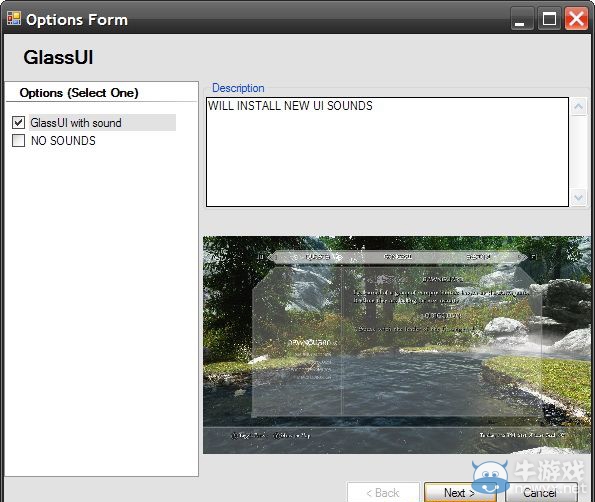Close the Options Form window
This screenshot has height=502, width=595.
[576, 19]
